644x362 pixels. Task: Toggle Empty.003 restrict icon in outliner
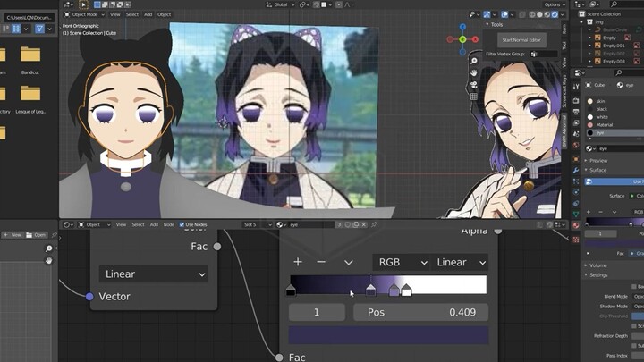(636, 61)
